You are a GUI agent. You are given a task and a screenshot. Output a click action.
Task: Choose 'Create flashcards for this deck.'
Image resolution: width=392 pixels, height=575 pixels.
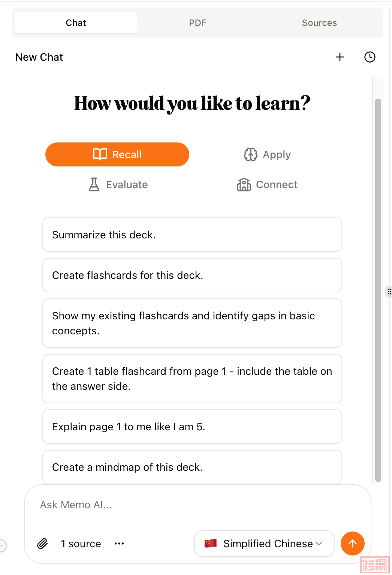(192, 275)
